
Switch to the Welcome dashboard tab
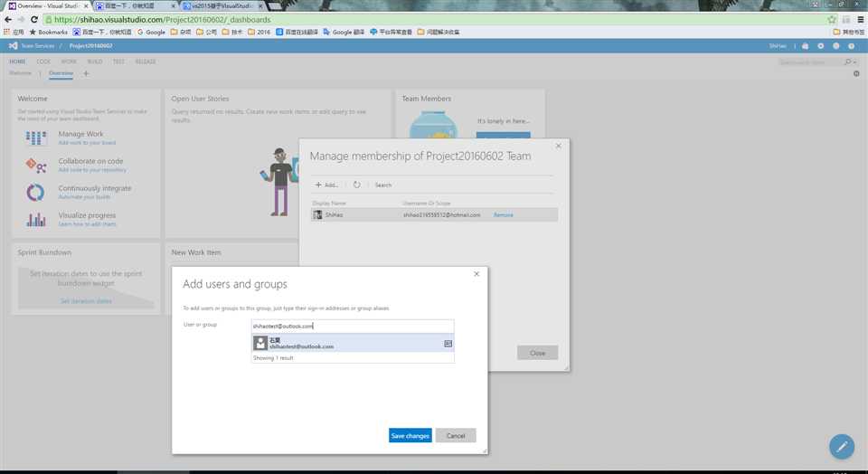[21, 73]
